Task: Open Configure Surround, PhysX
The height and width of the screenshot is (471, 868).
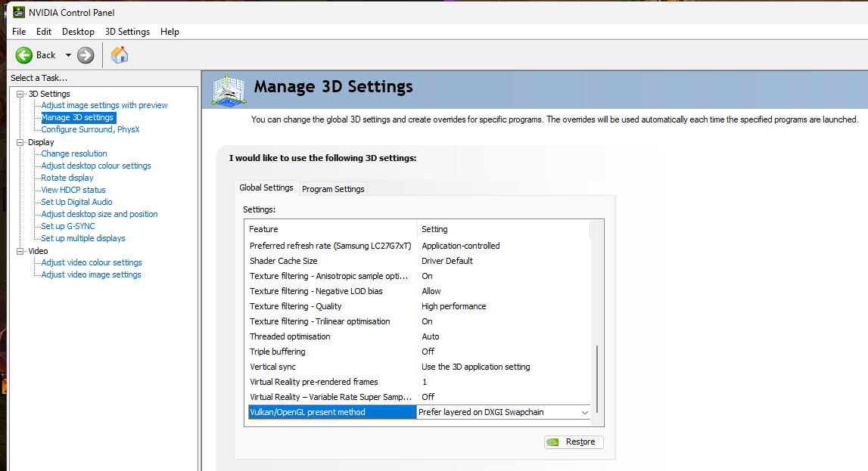Action: 90,129
